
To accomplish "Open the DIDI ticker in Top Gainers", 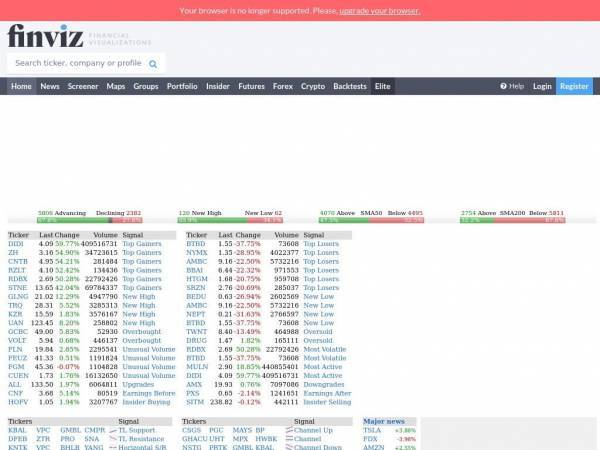I will (16, 244).
